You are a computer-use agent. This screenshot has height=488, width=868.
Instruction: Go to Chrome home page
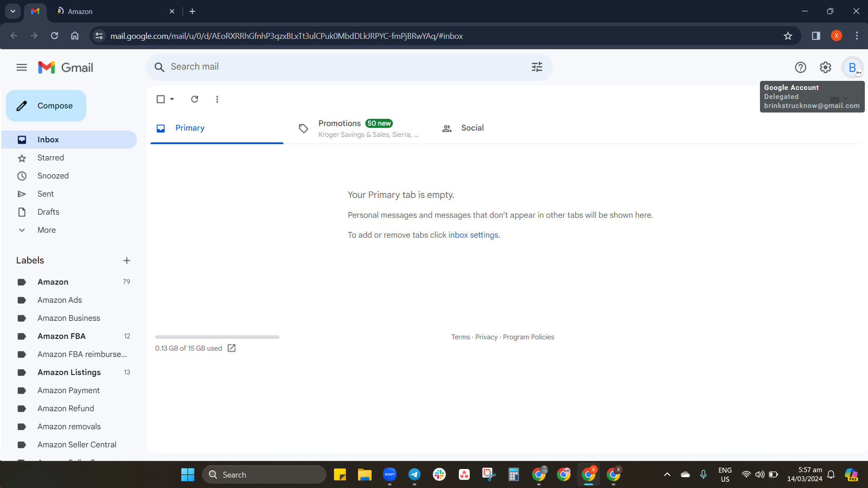75,36
